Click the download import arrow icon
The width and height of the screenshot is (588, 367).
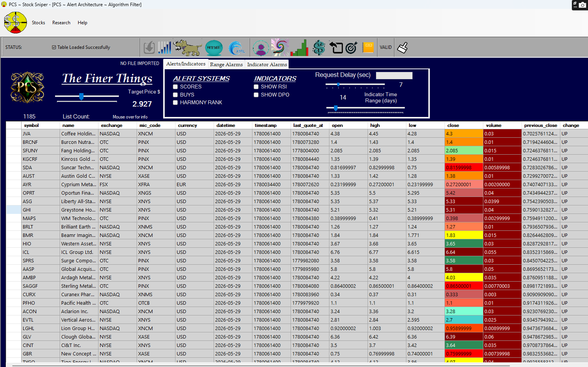(149, 48)
